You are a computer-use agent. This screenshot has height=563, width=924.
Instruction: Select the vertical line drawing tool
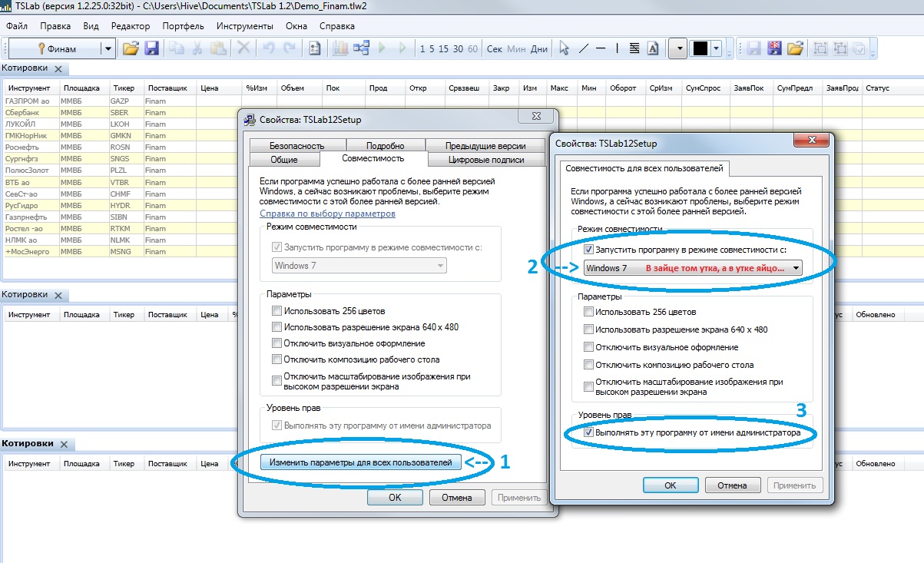pyautogui.click(x=618, y=48)
